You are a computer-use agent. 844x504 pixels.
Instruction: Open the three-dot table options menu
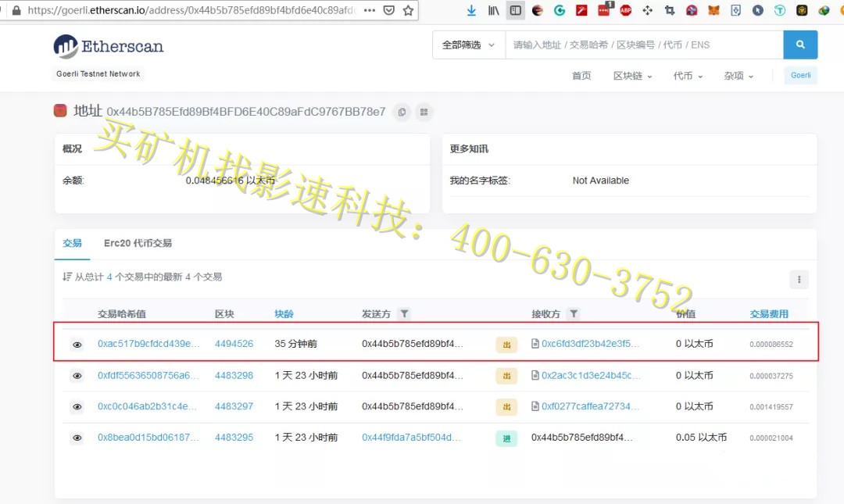(798, 279)
